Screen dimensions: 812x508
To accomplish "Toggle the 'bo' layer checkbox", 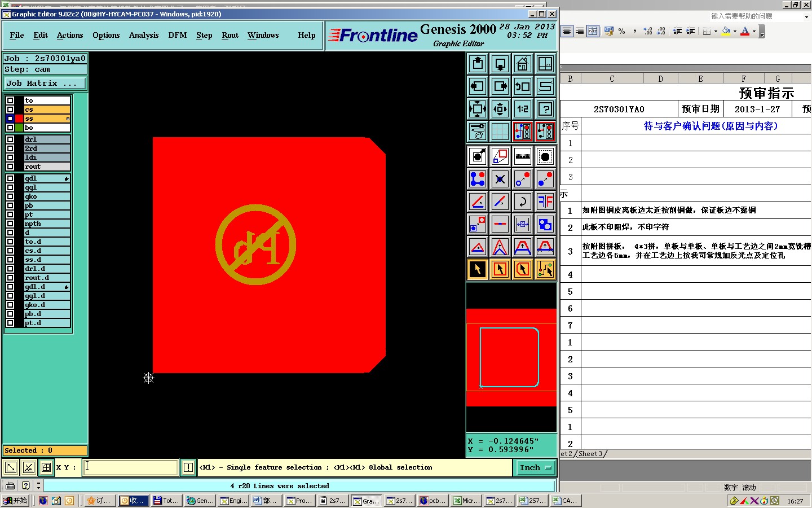I will (10, 128).
